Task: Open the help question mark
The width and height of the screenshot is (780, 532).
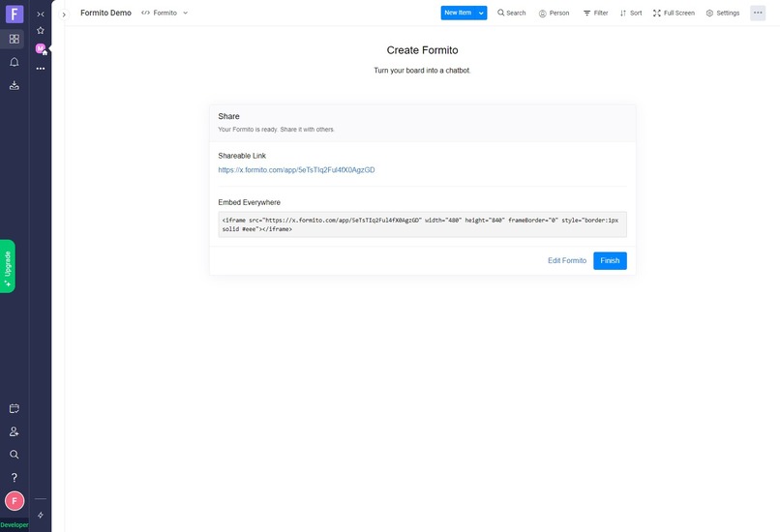Action: 15,477
